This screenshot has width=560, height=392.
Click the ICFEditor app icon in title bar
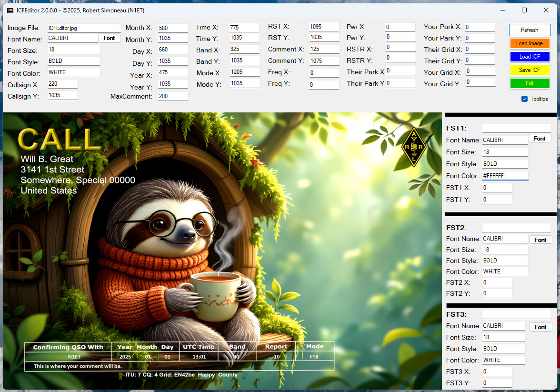pyautogui.click(x=10, y=10)
